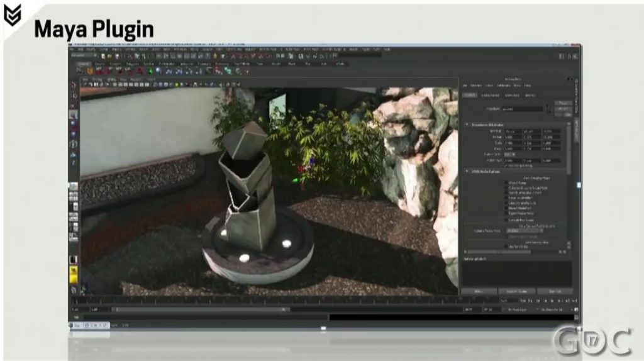Image resolution: width=644 pixels, height=361 pixels.
Task: Click the orange fox-face shelf icon
Action: click(x=90, y=72)
